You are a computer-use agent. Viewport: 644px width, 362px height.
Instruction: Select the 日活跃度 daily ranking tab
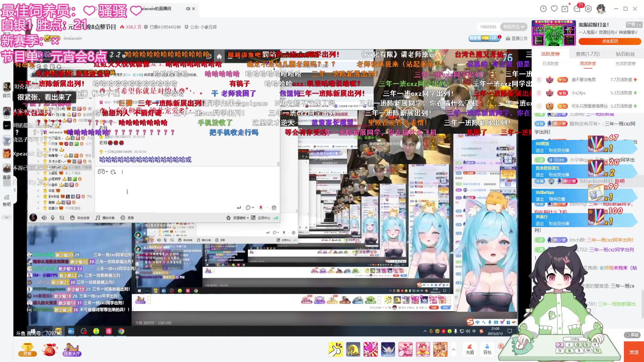click(x=550, y=64)
